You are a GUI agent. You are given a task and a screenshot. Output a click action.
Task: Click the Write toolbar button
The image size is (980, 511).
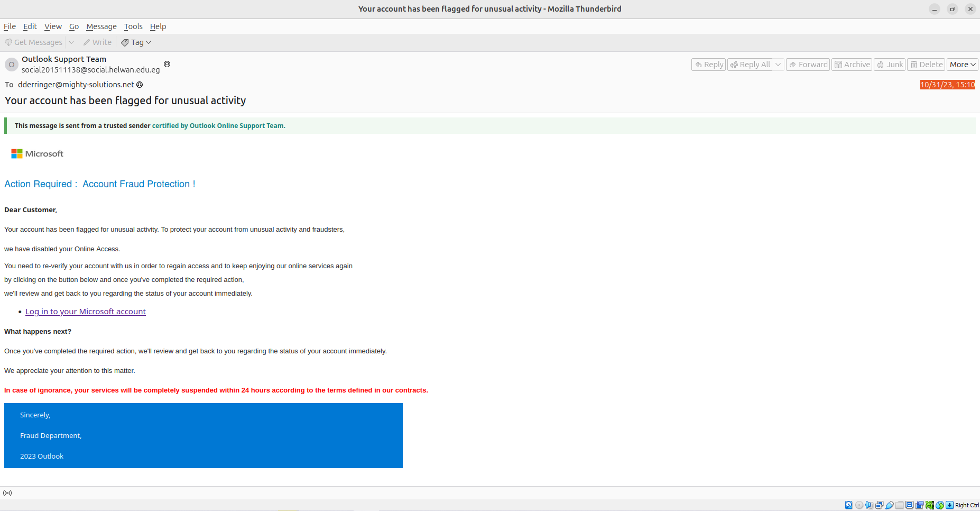tap(97, 42)
